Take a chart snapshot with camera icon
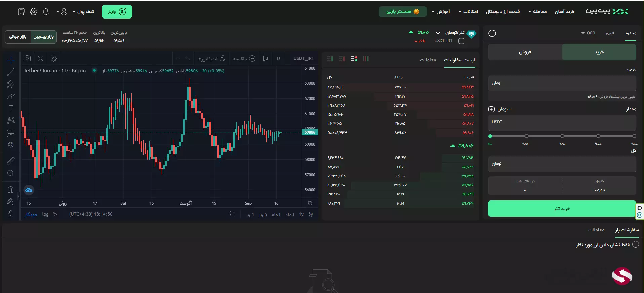The height and width of the screenshot is (293, 644). click(x=27, y=58)
